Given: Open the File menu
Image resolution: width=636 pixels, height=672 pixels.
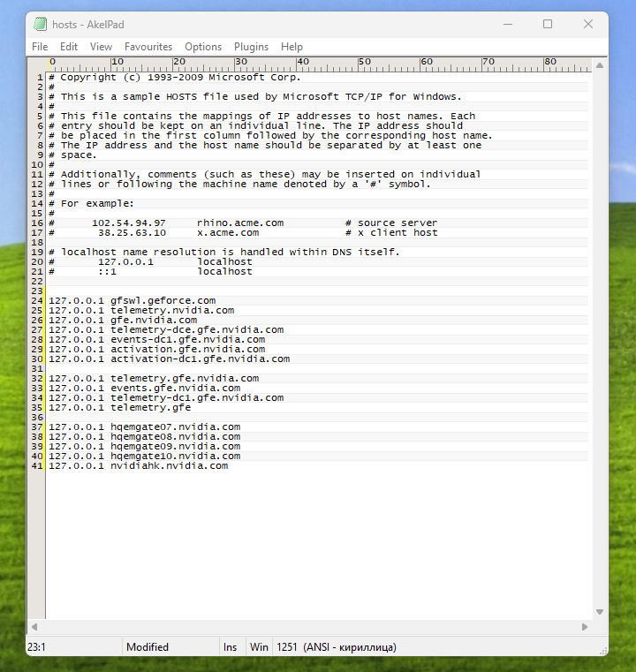Looking at the screenshot, I should click(40, 47).
